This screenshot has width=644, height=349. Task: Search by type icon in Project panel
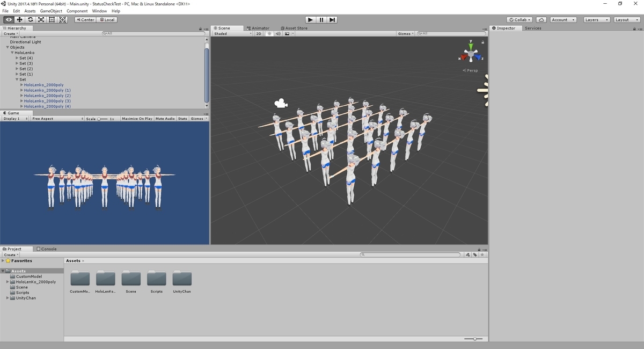[x=468, y=255]
